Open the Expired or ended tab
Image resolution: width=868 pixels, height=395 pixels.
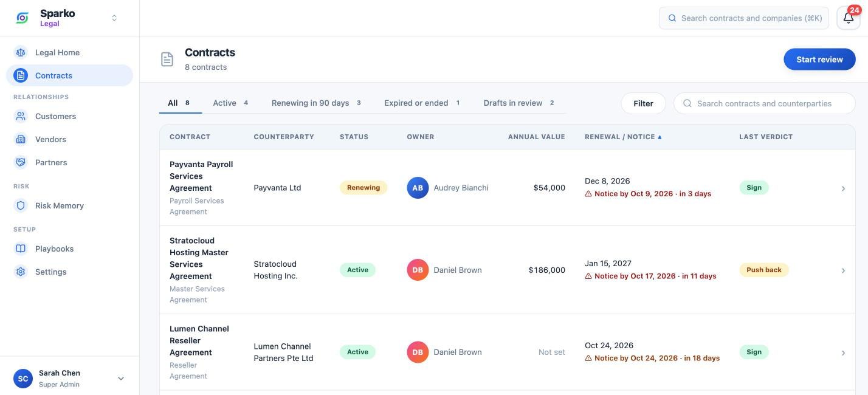pos(422,103)
